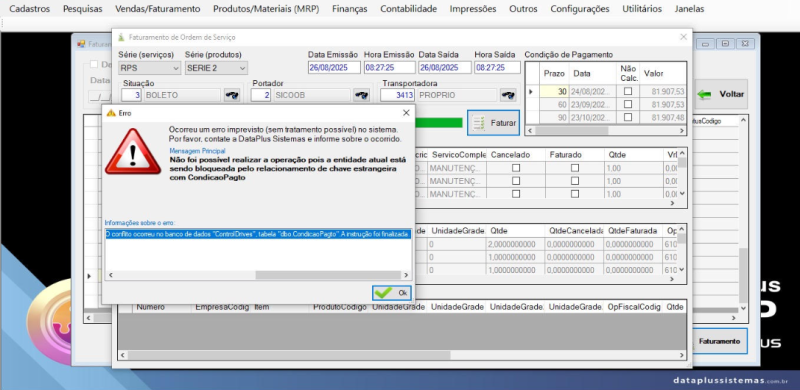The image size is (800, 390).
Task: Open the Utilitários menu
Action: [x=642, y=9]
